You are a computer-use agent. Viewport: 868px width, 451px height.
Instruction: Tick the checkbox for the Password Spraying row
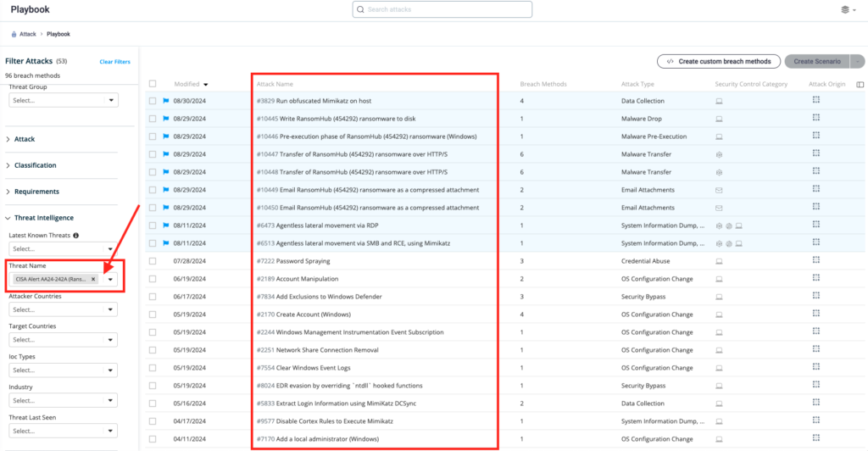click(x=153, y=261)
